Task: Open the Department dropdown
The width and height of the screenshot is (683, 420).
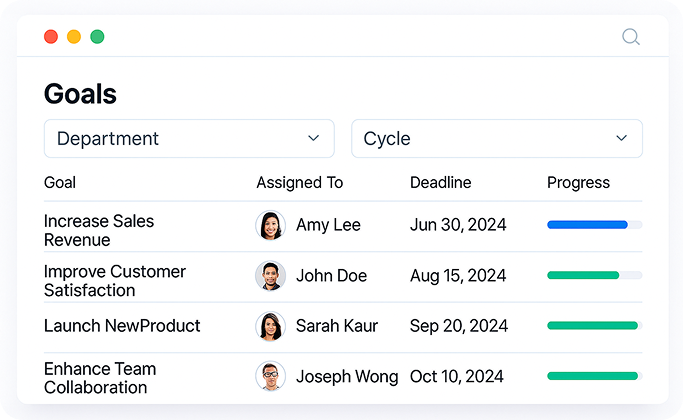Action: (x=189, y=139)
